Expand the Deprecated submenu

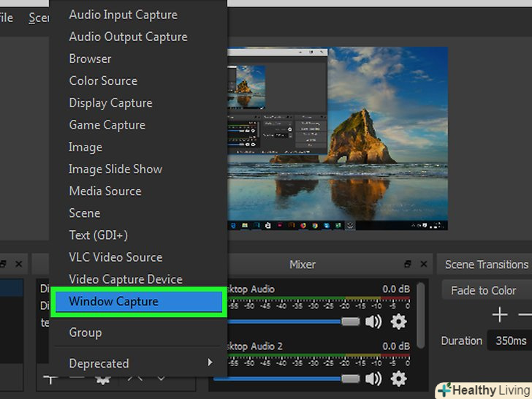point(139,363)
